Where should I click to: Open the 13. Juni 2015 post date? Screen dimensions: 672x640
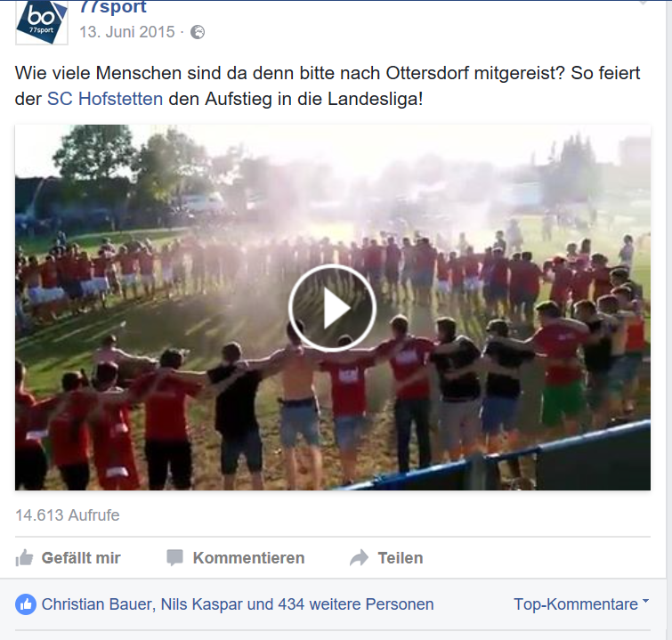click(127, 32)
